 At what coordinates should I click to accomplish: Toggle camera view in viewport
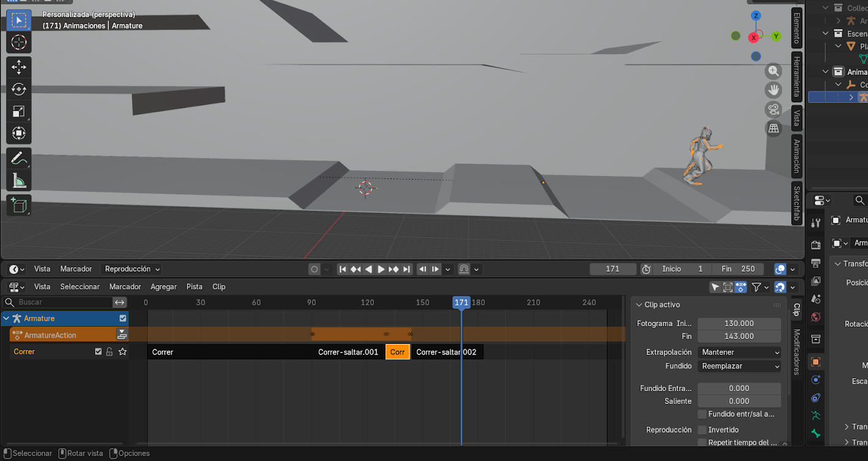coord(774,110)
